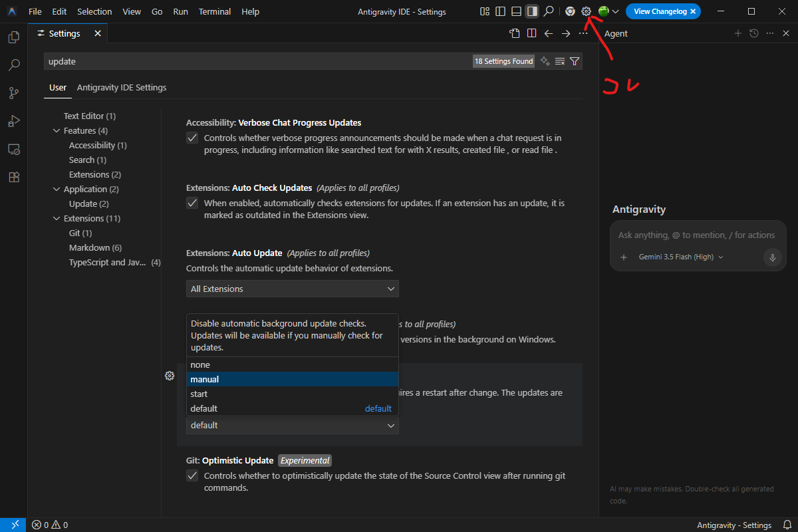This screenshot has height=532, width=798.
Task: Click title bar magnifier search icon
Action: point(549,11)
